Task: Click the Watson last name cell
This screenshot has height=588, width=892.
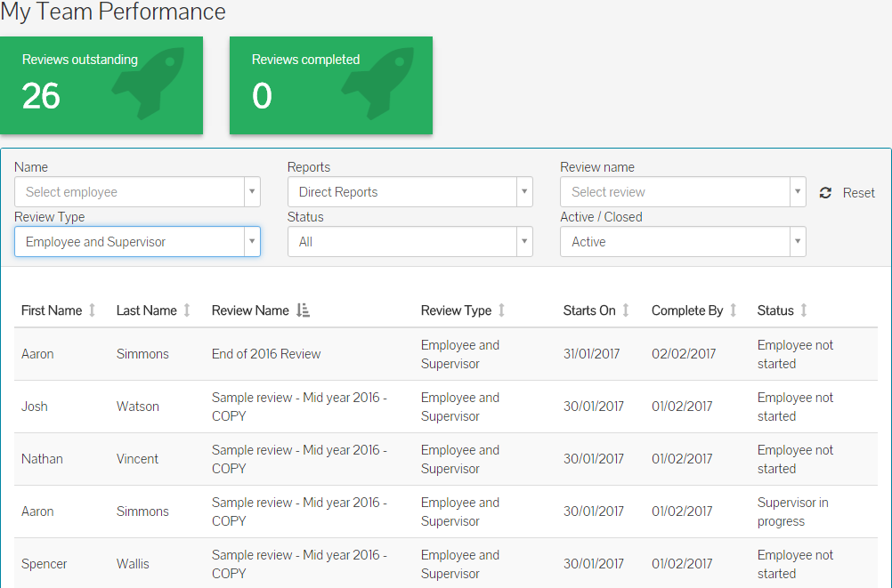Action: click(x=138, y=407)
